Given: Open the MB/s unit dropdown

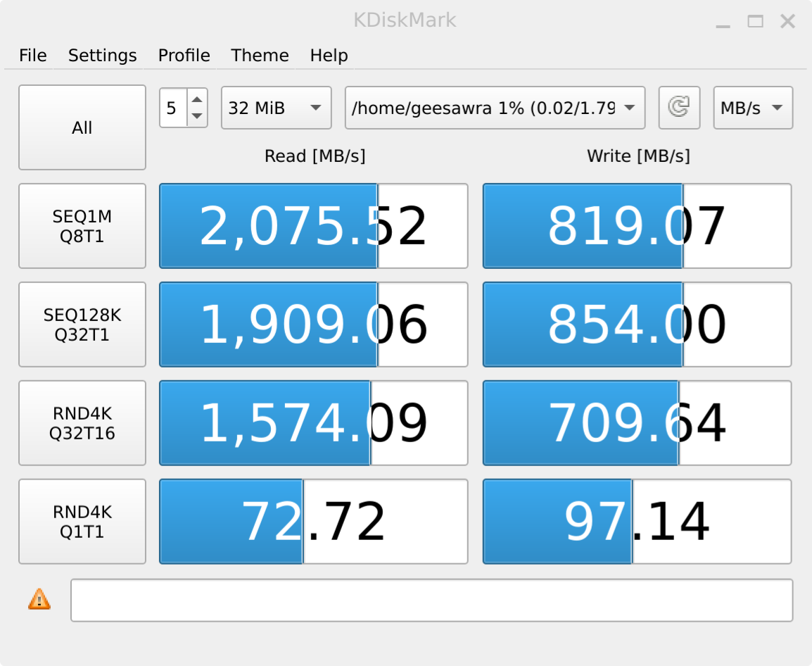Looking at the screenshot, I should tap(752, 108).
